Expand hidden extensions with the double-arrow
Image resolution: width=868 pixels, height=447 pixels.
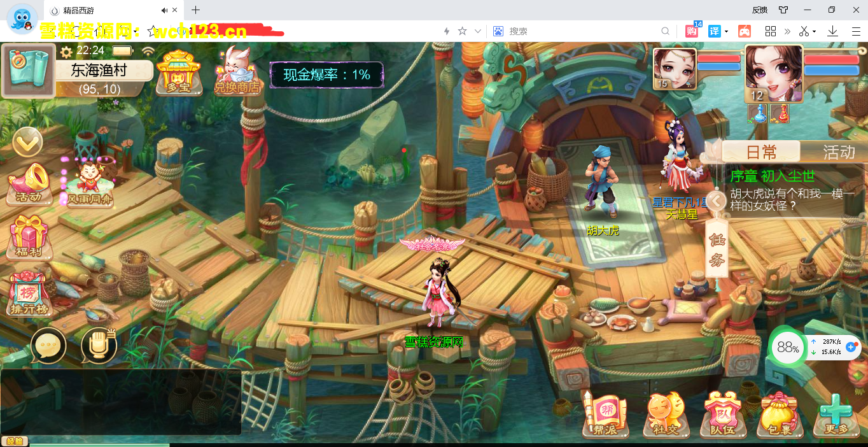788,31
